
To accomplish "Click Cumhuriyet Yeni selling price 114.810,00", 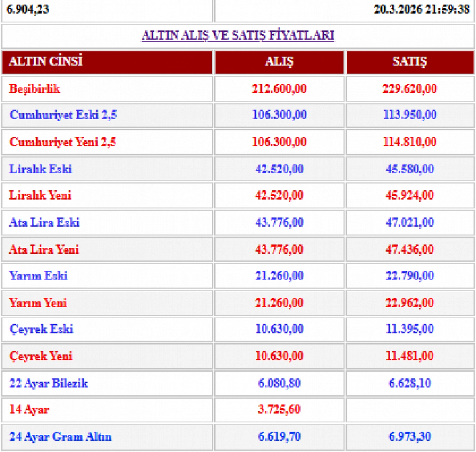I will (x=410, y=142).
